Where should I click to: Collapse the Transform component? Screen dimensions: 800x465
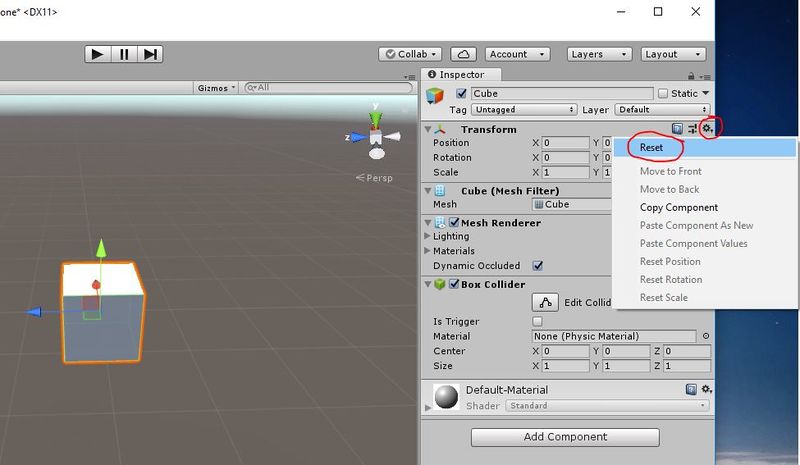(x=428, y=129)
